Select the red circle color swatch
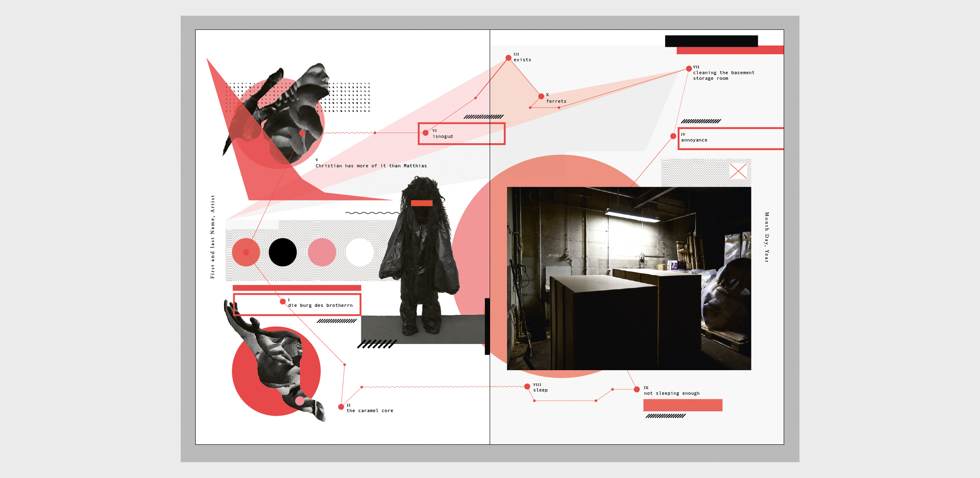 pyautogui.click(x=246, y=252)
